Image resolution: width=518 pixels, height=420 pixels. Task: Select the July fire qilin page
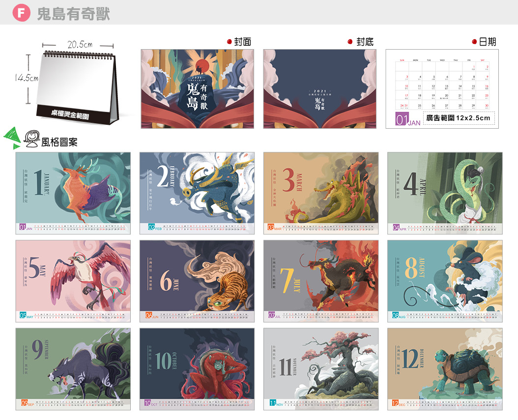coord(321,281)
